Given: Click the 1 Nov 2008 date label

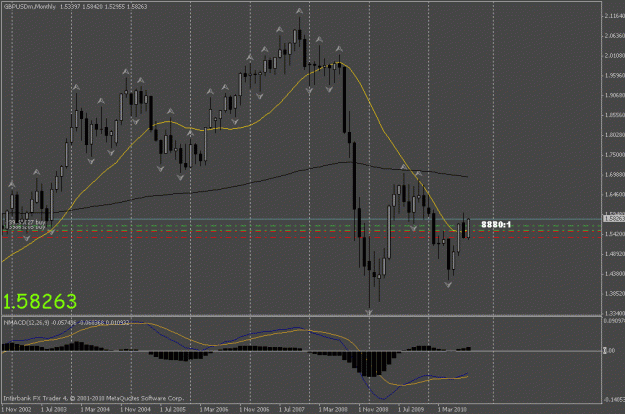Looking at the screenshot, I should (x=373, y=409).
